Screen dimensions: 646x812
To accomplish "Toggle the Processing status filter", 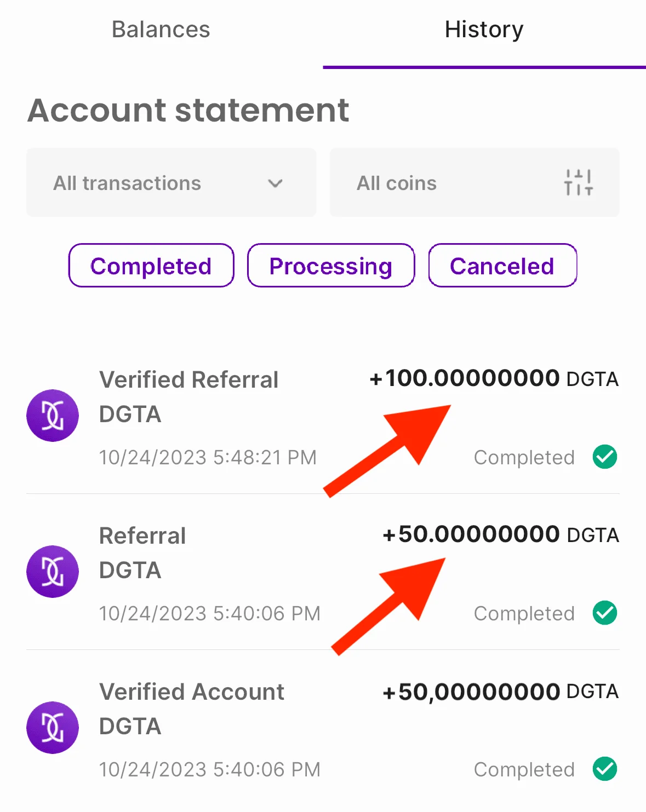I will click(331, 266).
